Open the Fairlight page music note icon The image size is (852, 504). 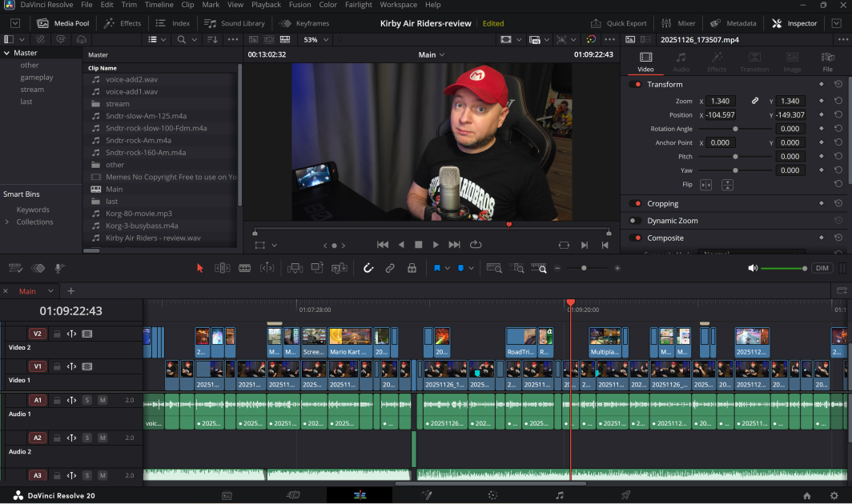tap(559, 495)
